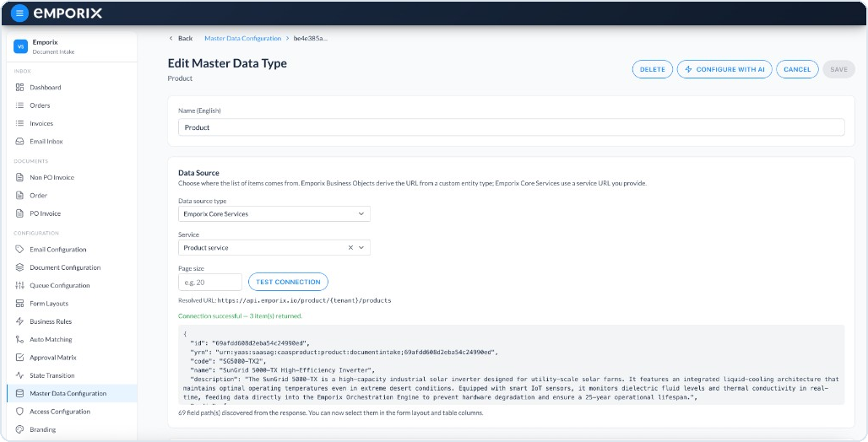868x442 pixels.
Task: Click the Auto Matching branch icon
Action: point(19,340)
